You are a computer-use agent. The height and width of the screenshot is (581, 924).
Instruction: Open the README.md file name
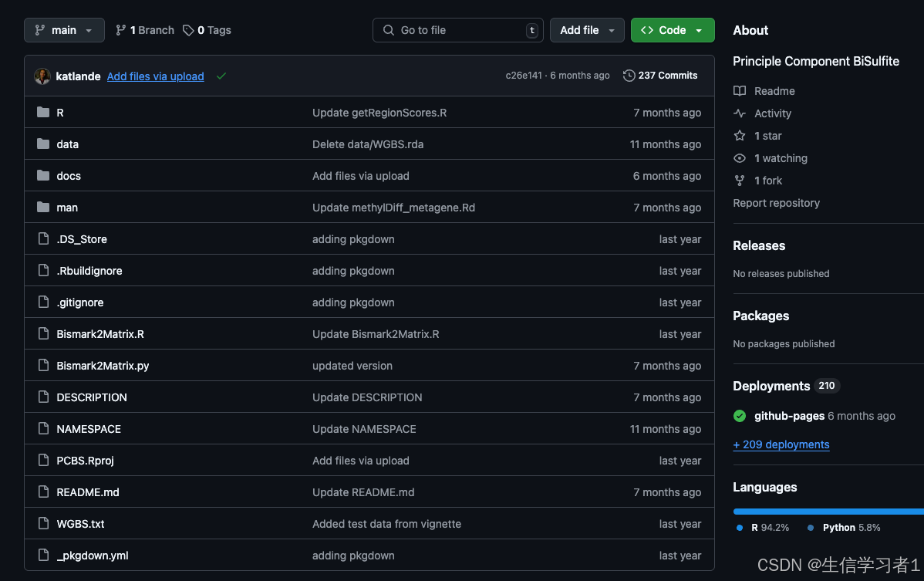click(88, 492)
